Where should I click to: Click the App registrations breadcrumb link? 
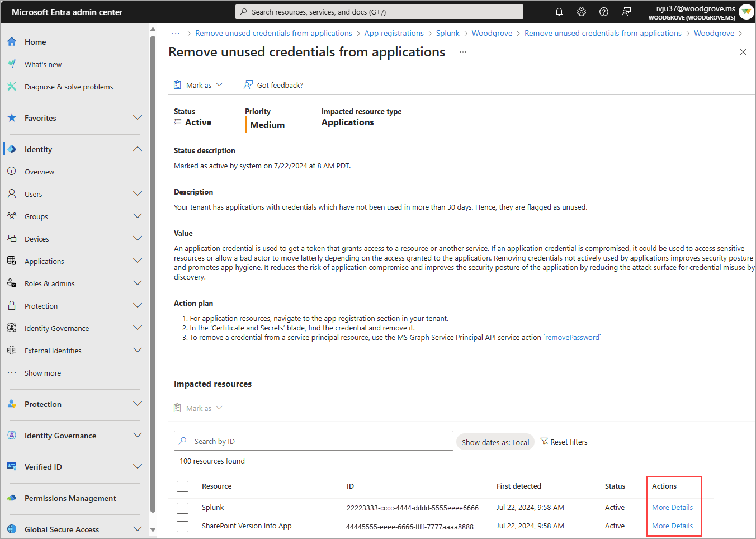394,34
